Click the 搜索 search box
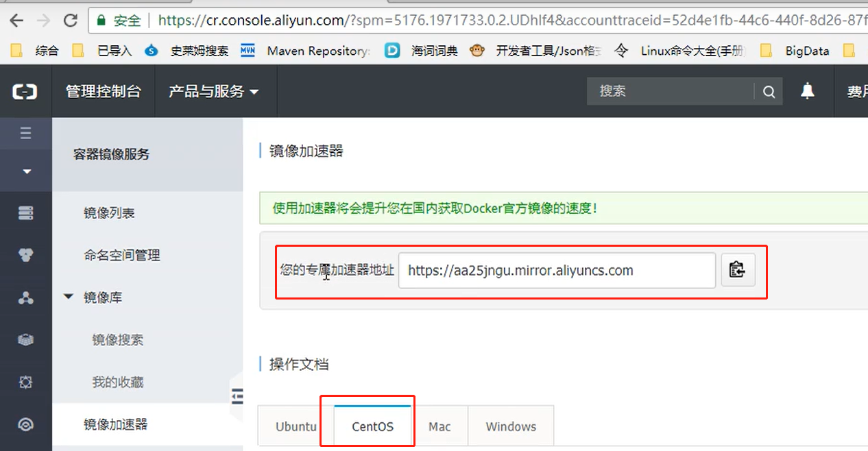This screenshot has height=451, width=868. [668, 90]
